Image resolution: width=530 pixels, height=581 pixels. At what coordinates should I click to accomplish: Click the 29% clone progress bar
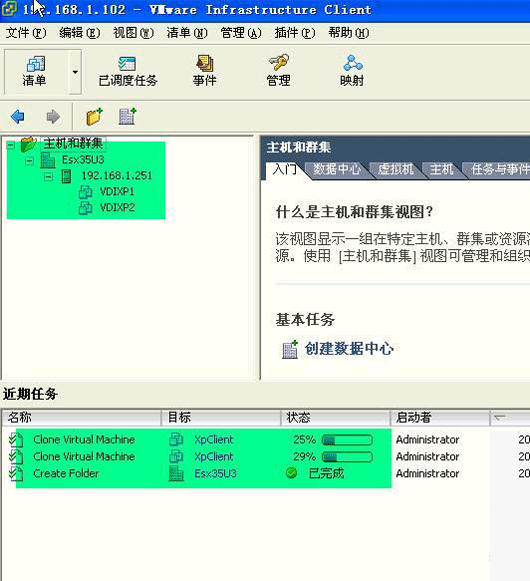tap(347, 457)
